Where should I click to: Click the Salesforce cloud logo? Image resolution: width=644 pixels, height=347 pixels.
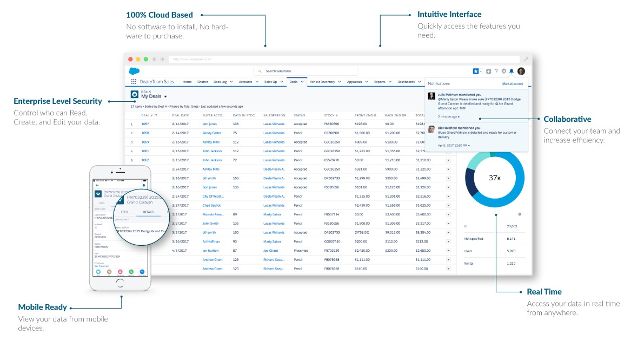pos(134,71)
